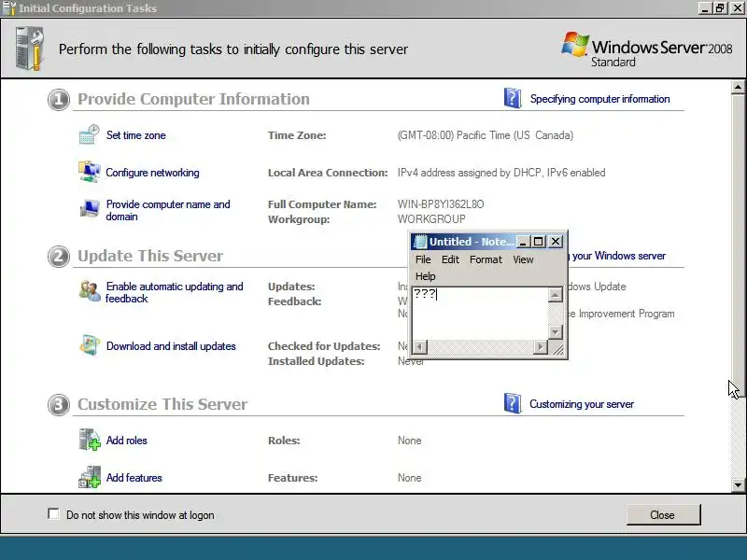The image size is (747, 560).
Task: Open the Notepad View menu
Action: point(523,259)
